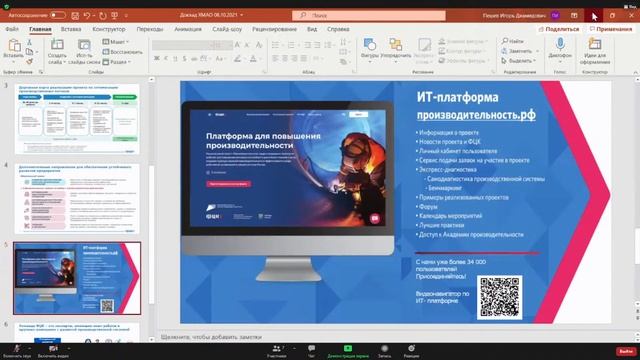Click the Format Painter brush icon
Screen dimensions: 640x360
click(x=29, y=61)
